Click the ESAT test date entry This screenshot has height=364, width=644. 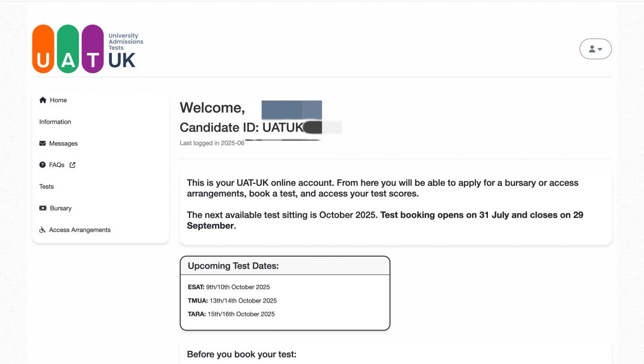point(229,287)
